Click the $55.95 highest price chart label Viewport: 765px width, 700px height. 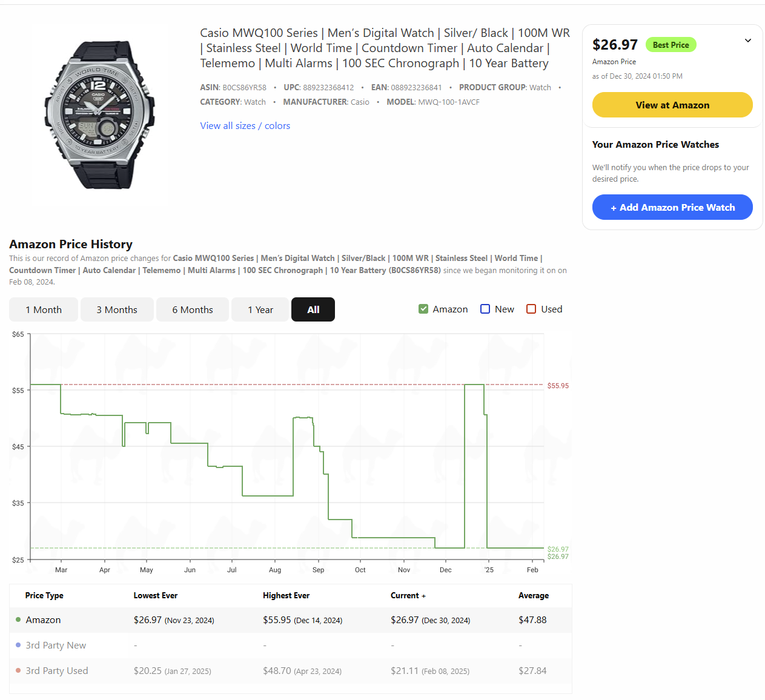(x=558, y=386)
